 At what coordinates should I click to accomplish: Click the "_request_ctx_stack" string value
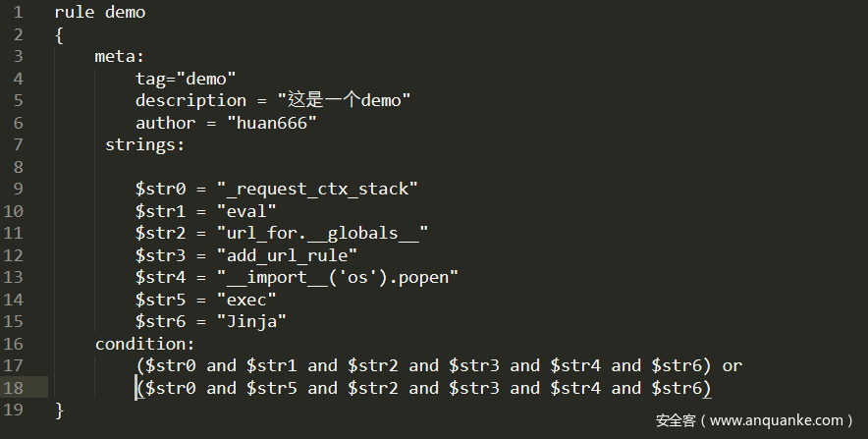[321, 189]
